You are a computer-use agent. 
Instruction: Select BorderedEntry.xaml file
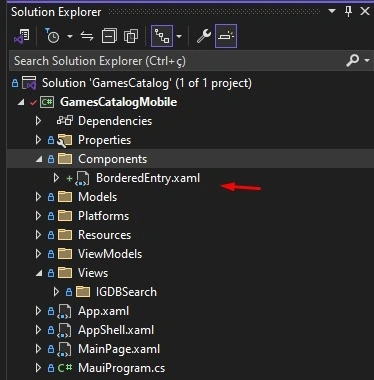[x=148, y=178]
